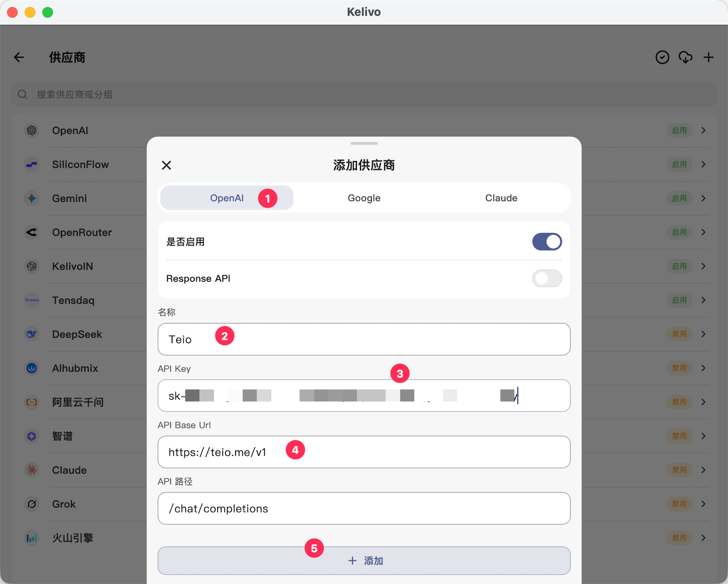This screenshot has height=584, width=728.
Task: Open the OpenRouter provider name
Action: (82, 232)
